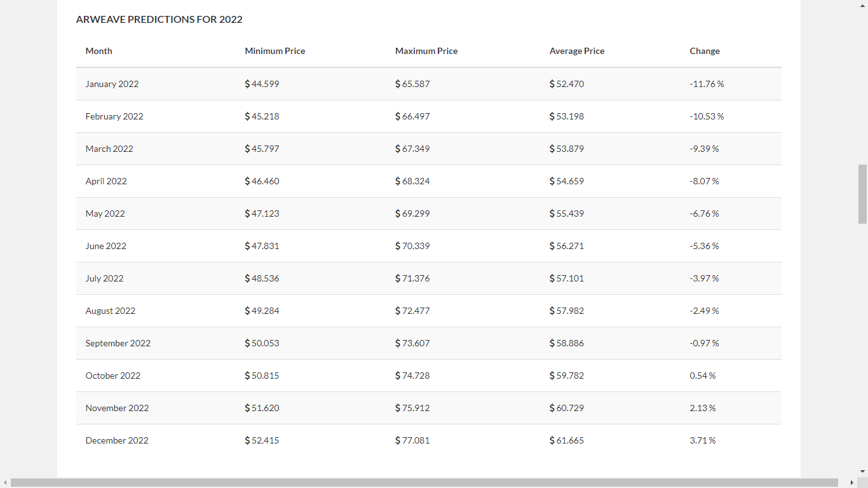868x488 pixels.
Task: Click the Change column header
Action: (x=704, y=51)
